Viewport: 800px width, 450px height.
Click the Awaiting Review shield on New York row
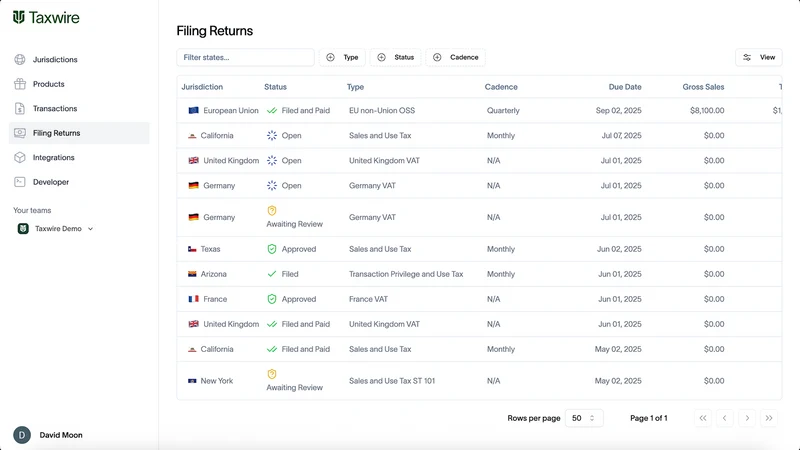coord(272,374)
